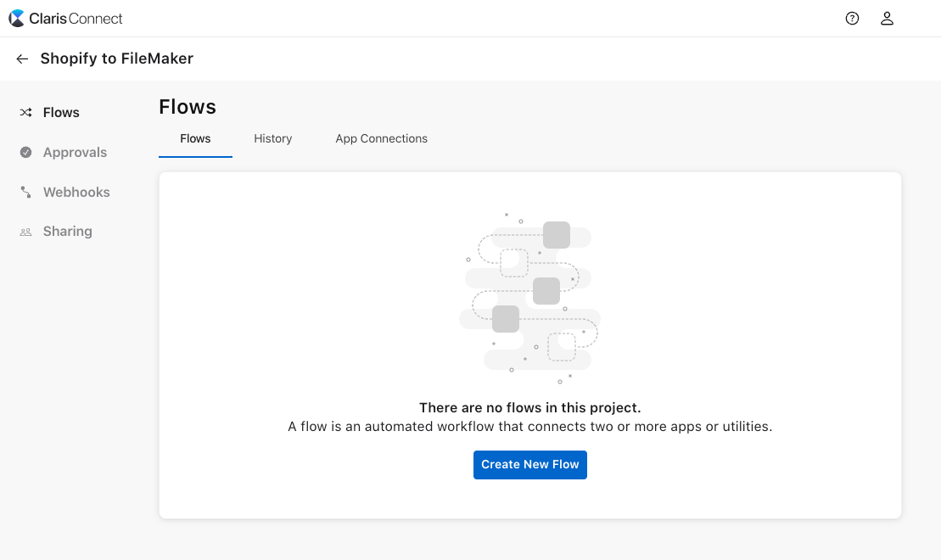Image resolution: width=941 pixels, height=560 pixels.
Task: Open the Sharing people icon
Action: [26, 231]
